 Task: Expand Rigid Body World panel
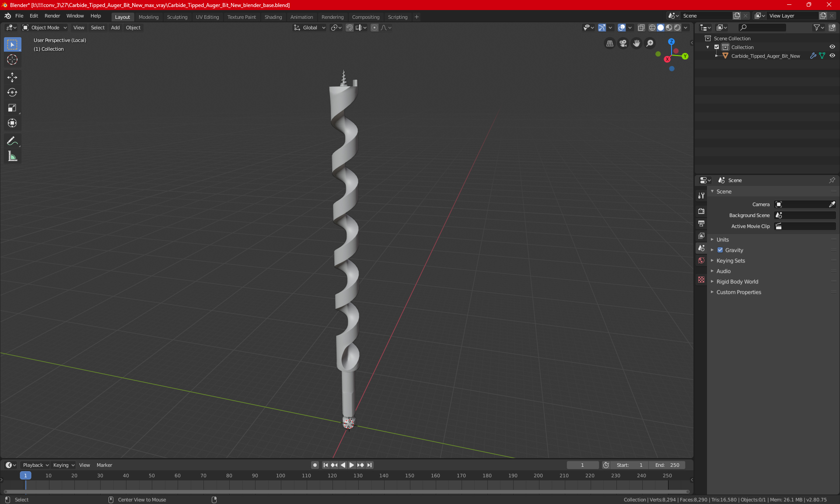(737, 281)
